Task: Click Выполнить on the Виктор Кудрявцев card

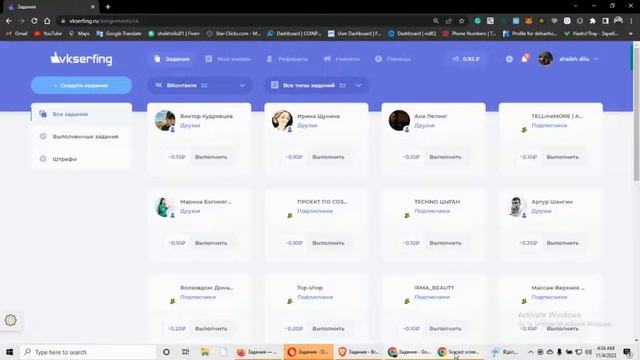Action: tap(211, 157)
